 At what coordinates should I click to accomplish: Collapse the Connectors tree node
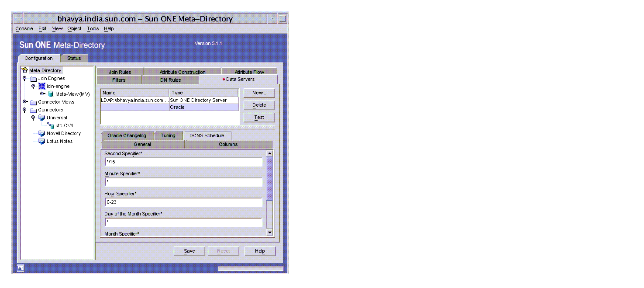tap(24, 110)
